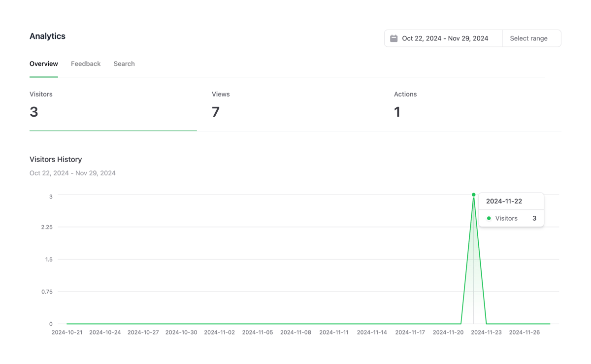The width and height of the screenshot is (591, 364).
Task: Click the date range text under Visitors History
Action: point(72,173)
